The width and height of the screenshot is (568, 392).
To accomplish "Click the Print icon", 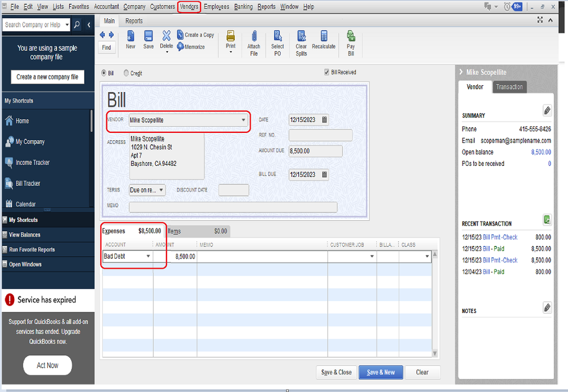I will (x=230, y=36).
